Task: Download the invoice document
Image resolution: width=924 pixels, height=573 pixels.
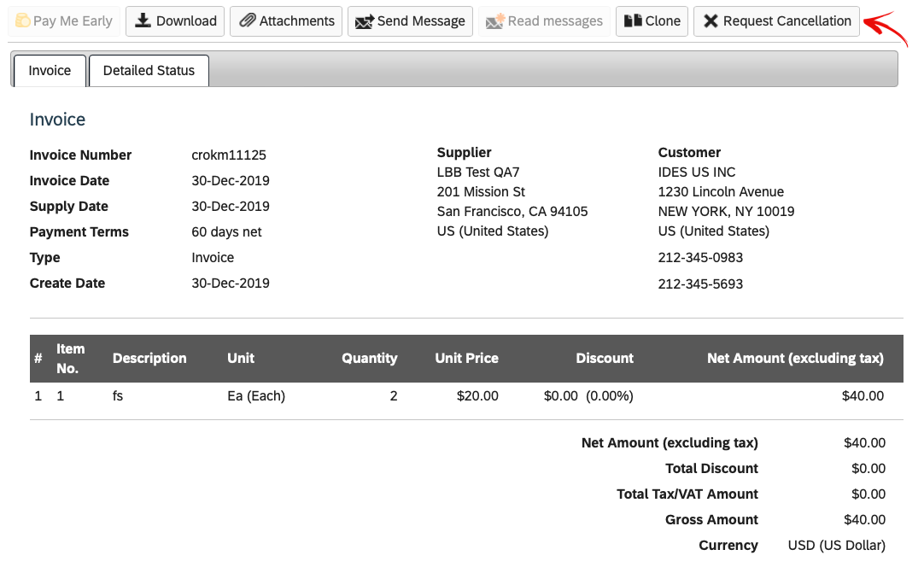Action: (x=174, y=21)
